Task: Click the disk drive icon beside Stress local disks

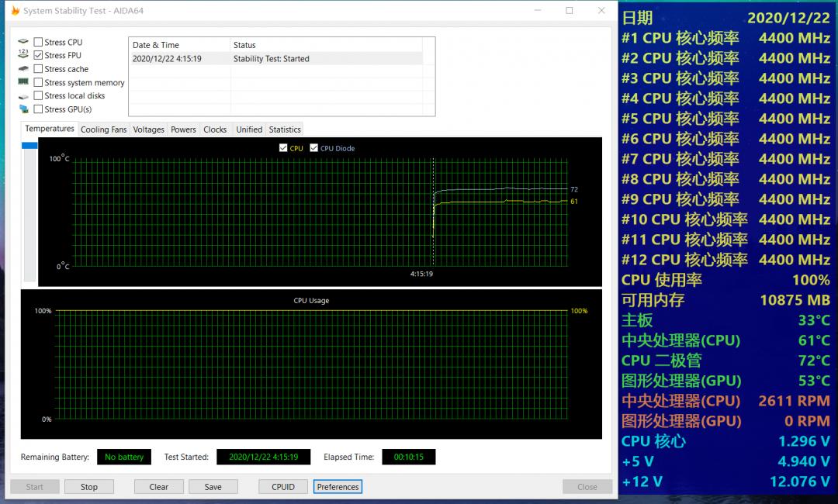Action: coord(23,96)
